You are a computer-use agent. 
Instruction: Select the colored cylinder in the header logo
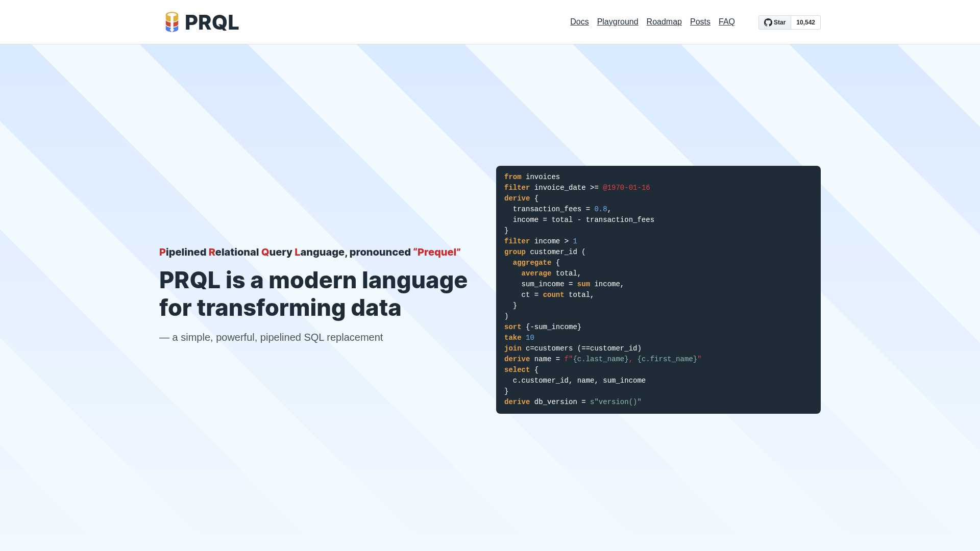[173, 21]
